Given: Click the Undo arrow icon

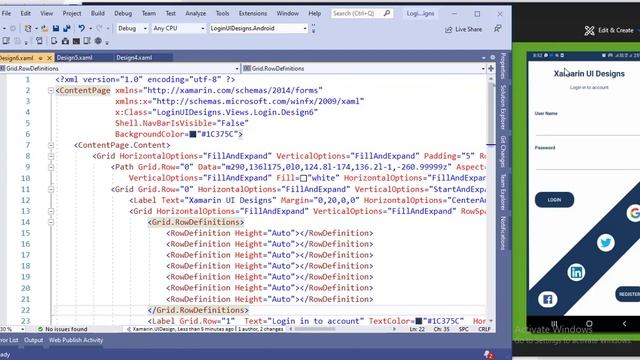Looking at the screenshot, I should tap(82, 29).
